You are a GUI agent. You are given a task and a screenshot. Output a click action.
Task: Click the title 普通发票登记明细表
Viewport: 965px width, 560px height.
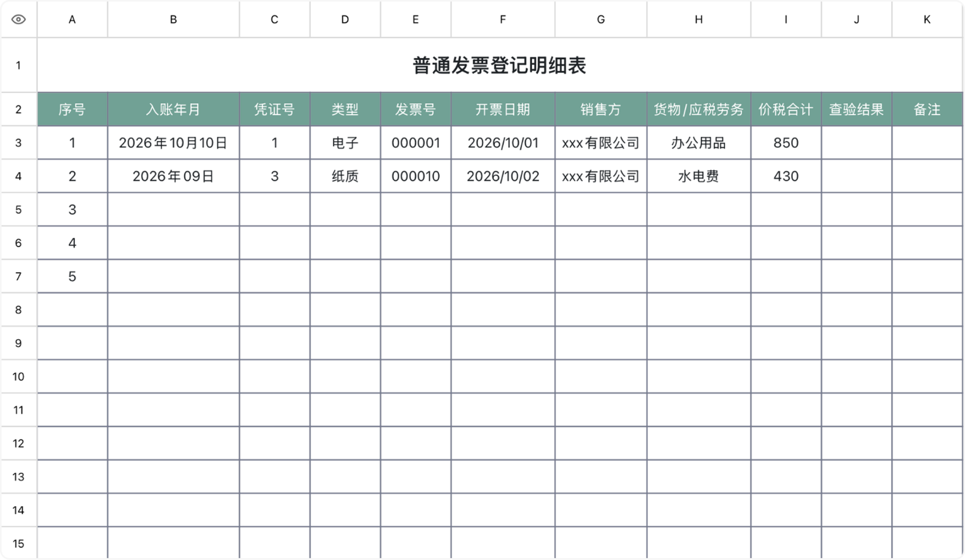pyautogui.click(x=499, y=66)
